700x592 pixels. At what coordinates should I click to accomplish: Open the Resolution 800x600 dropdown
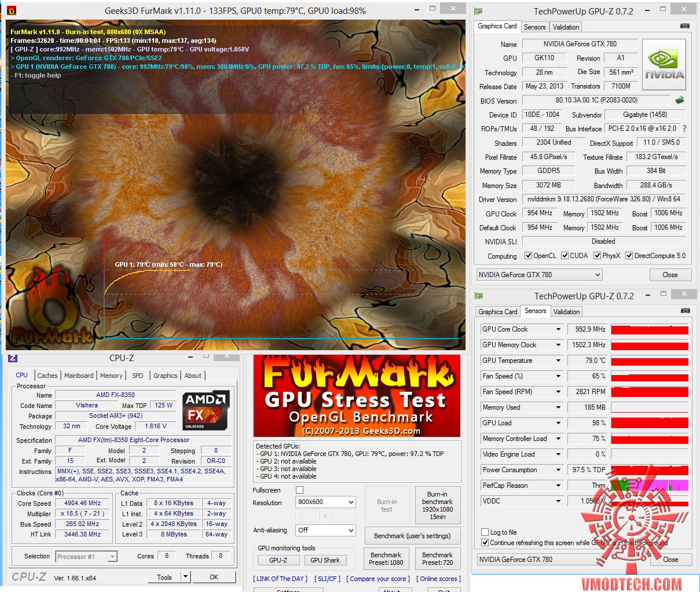(x=325, y=502)
